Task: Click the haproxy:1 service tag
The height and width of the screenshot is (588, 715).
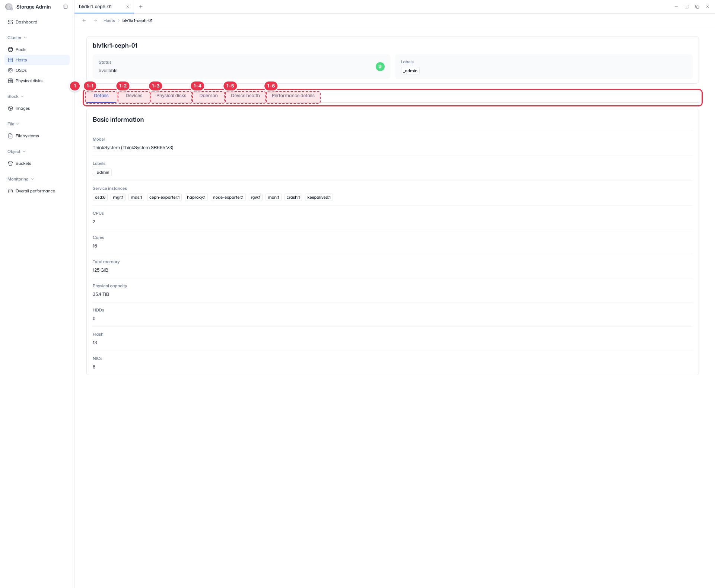Action: point(196,197)
